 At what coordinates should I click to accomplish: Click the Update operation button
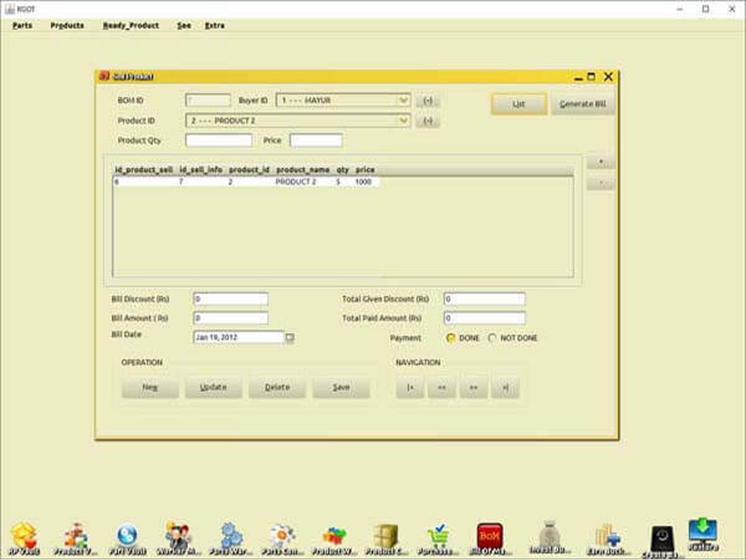(213, 387)
